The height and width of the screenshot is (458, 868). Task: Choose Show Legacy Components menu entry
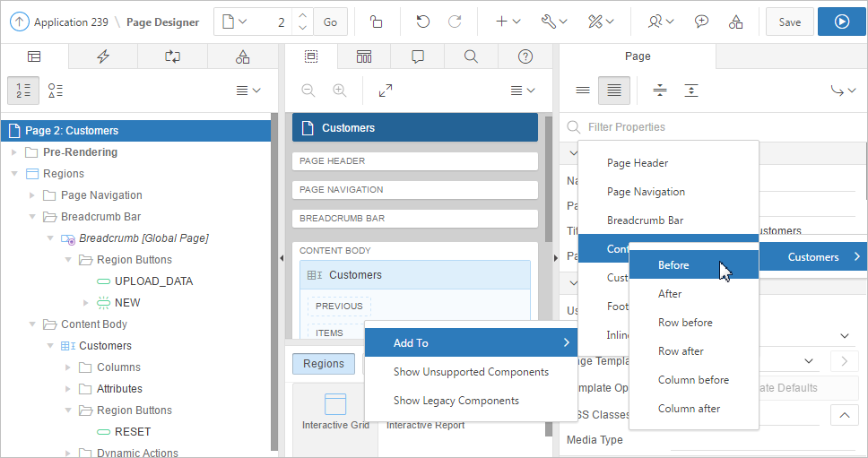[456, 401]
